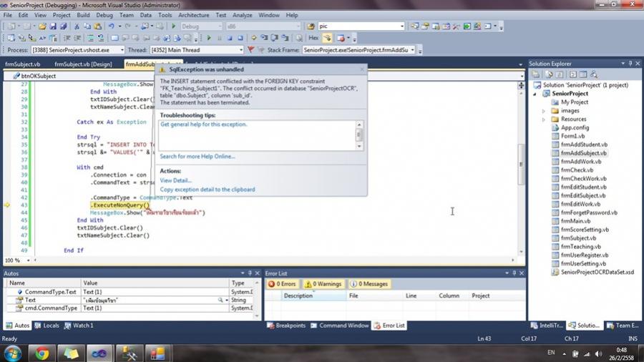Click Search for more Help Online link

(197, 157)
